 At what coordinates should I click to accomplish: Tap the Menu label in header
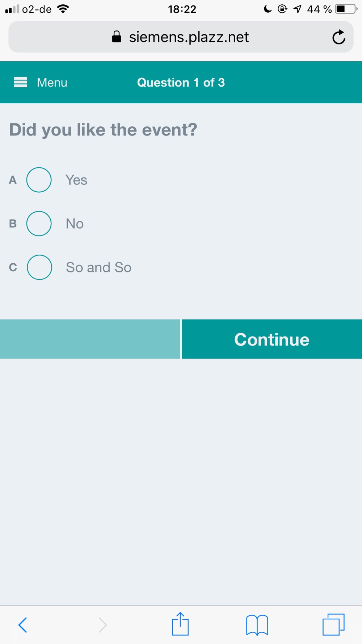point(52,83)
